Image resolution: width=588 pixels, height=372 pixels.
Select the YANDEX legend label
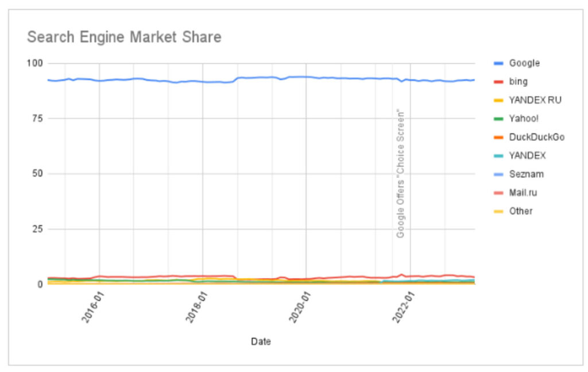click(527, 155)
